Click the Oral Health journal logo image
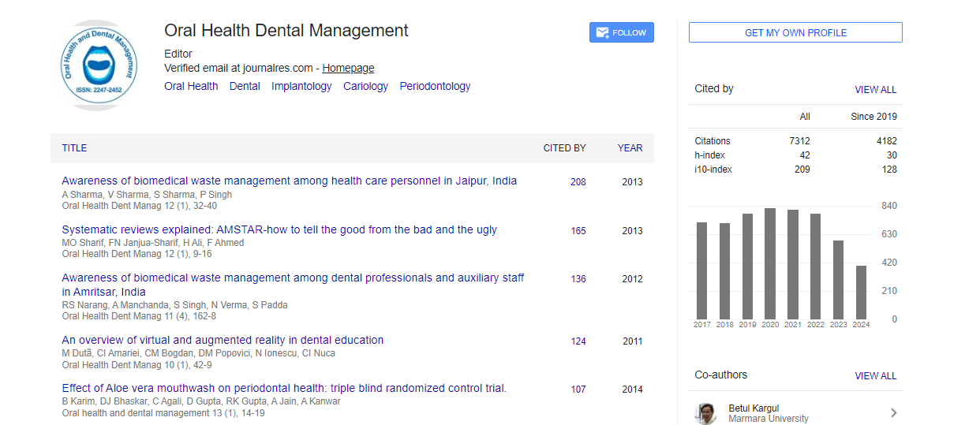This screenshot has height=425, width=980. (99, 65)
